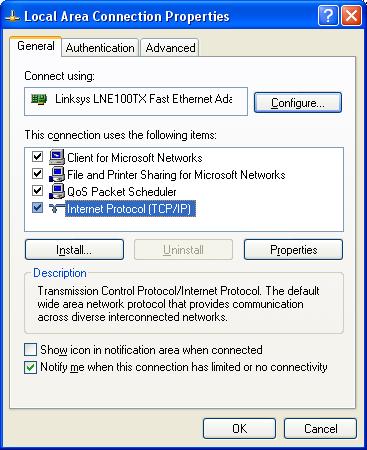Toggle the QoS Packet Scheduler checkbox
The width and height of the screenshot is (367, 450).
(37, 191)
